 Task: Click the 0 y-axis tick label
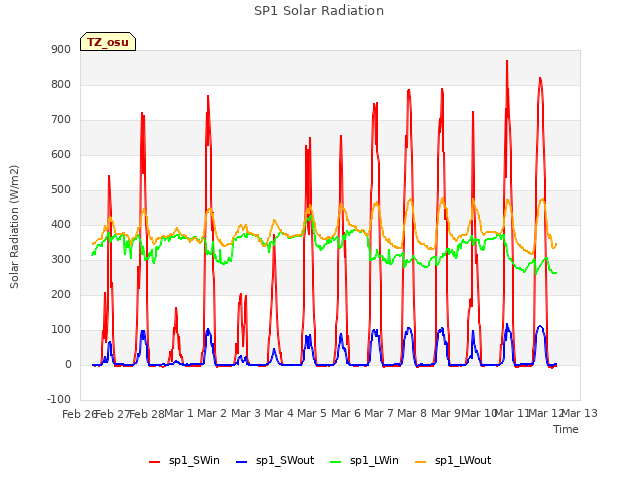(68, 364)
